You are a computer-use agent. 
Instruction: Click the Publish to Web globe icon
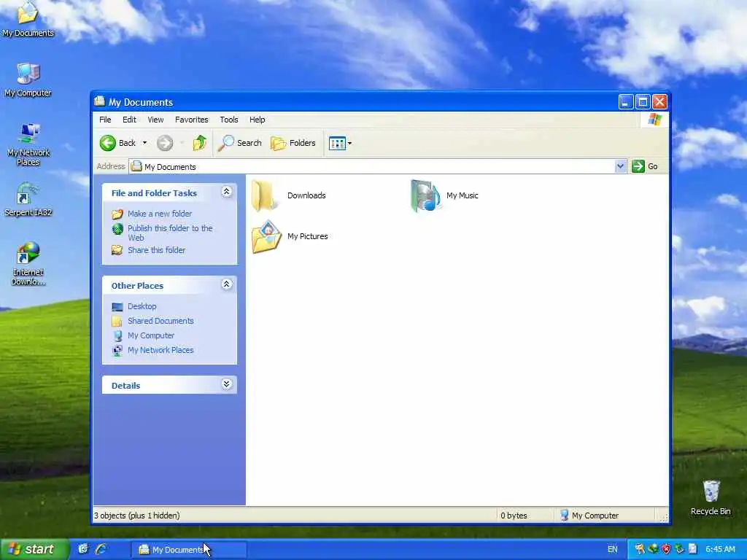[117, 229]
